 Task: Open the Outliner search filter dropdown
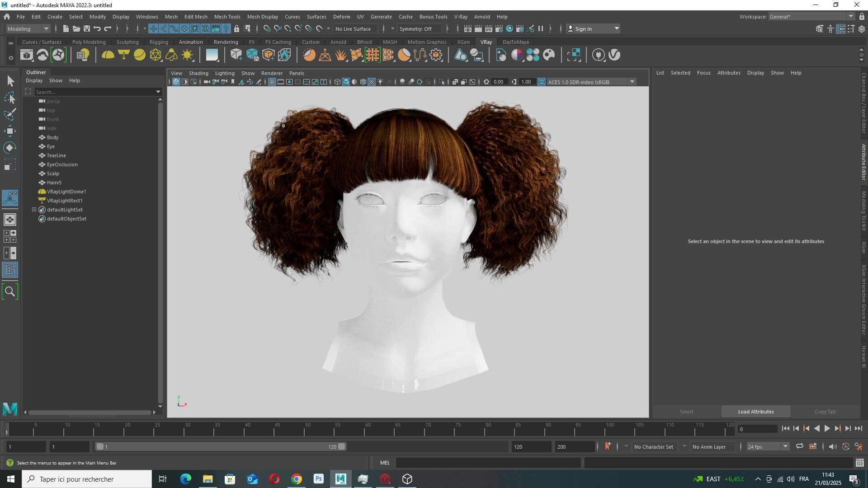pos(158,92)
